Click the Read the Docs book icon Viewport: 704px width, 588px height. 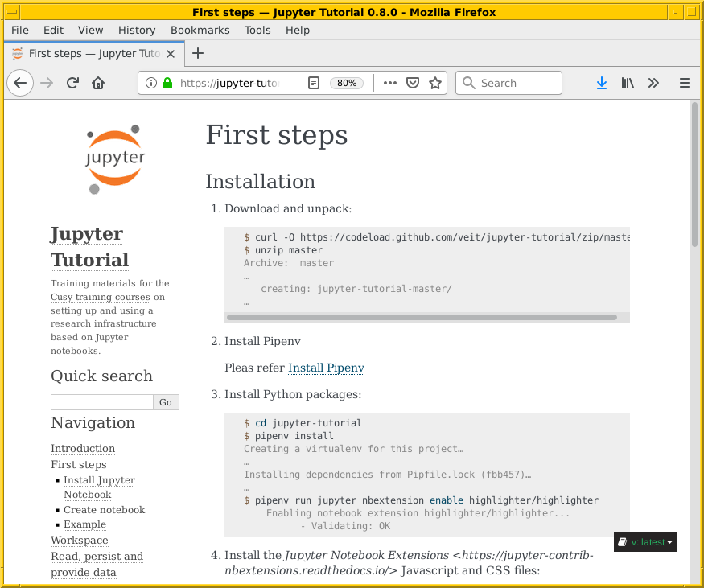tap(622, 542)
